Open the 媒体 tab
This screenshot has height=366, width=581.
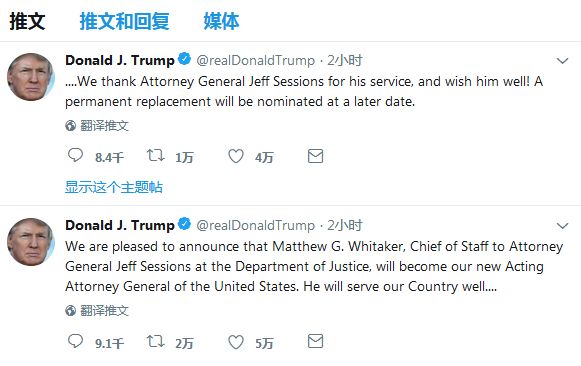point(221,21)
